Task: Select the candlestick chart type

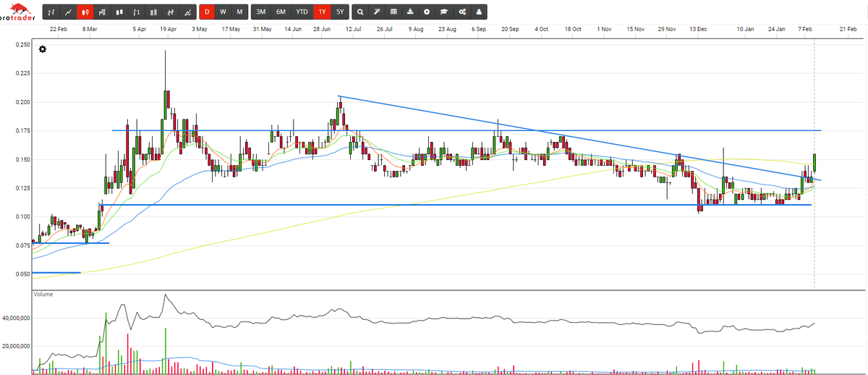Action: [85, 12]
